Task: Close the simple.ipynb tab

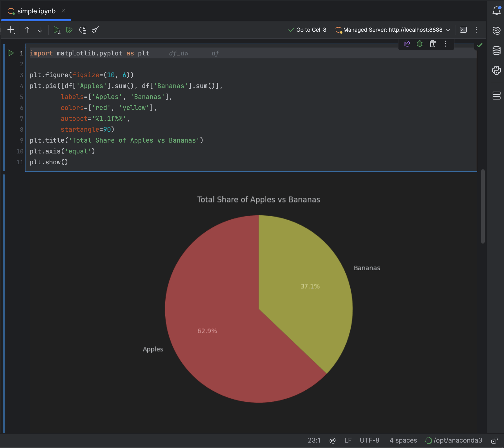Action: pyautogui.click(x=63, y=11)
